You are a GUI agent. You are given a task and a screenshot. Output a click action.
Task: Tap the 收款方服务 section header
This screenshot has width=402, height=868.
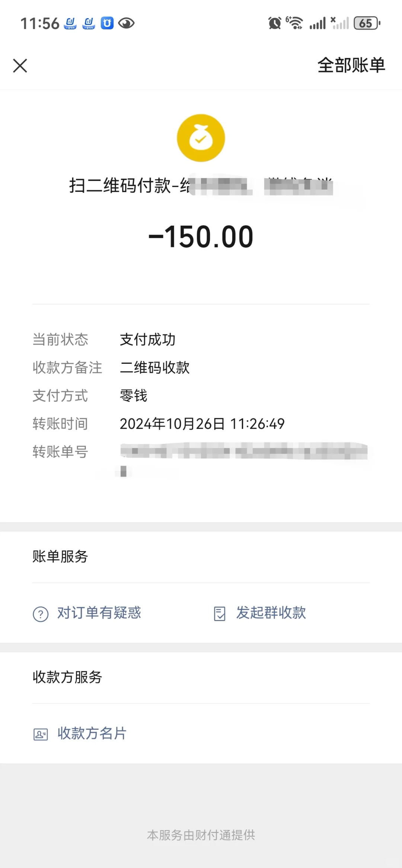coord(67,677)
